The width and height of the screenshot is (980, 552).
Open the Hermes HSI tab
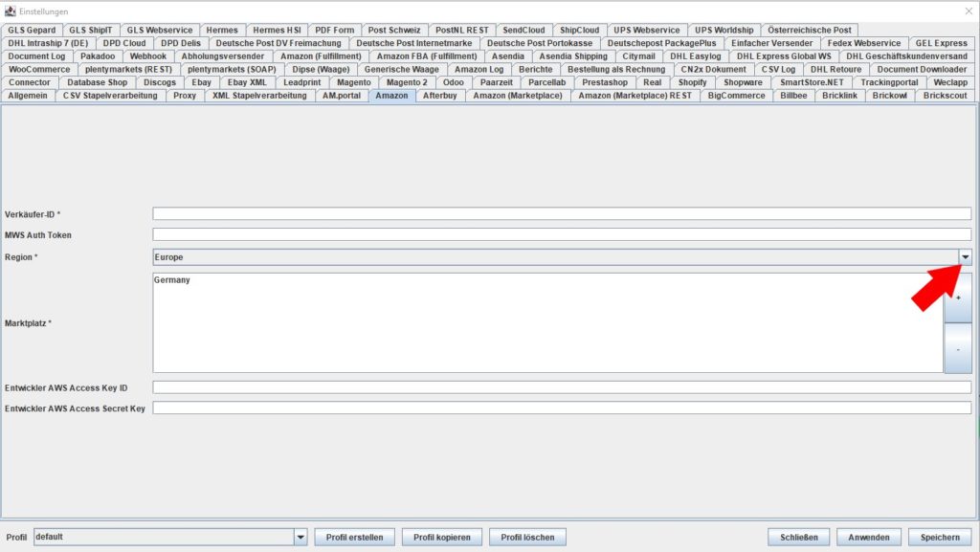(277, 30)
